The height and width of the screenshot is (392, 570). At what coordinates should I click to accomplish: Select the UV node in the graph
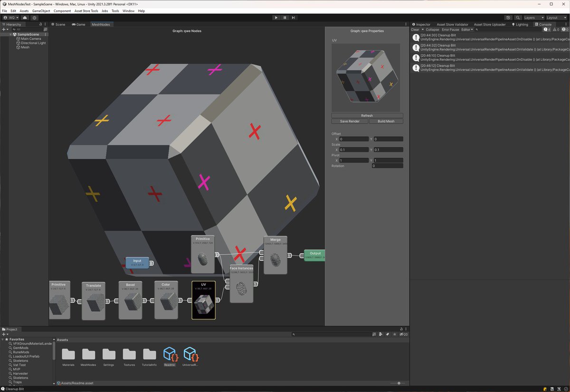pos(203,300)
